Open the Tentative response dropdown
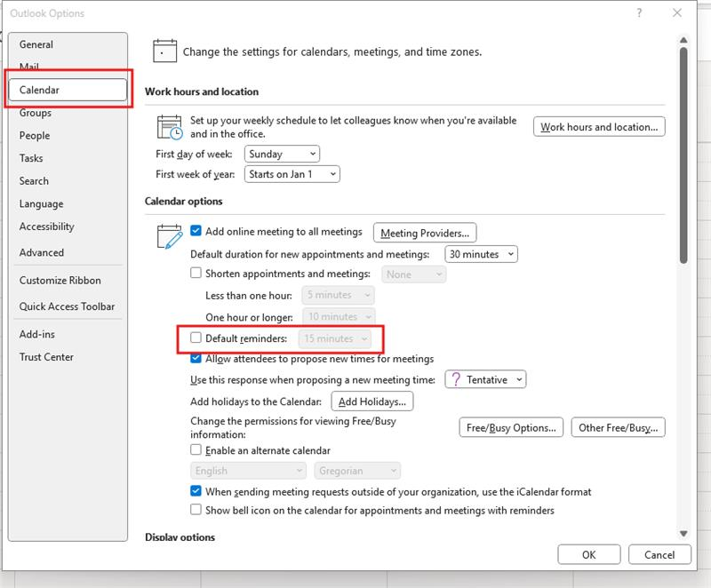 (485, 379)
